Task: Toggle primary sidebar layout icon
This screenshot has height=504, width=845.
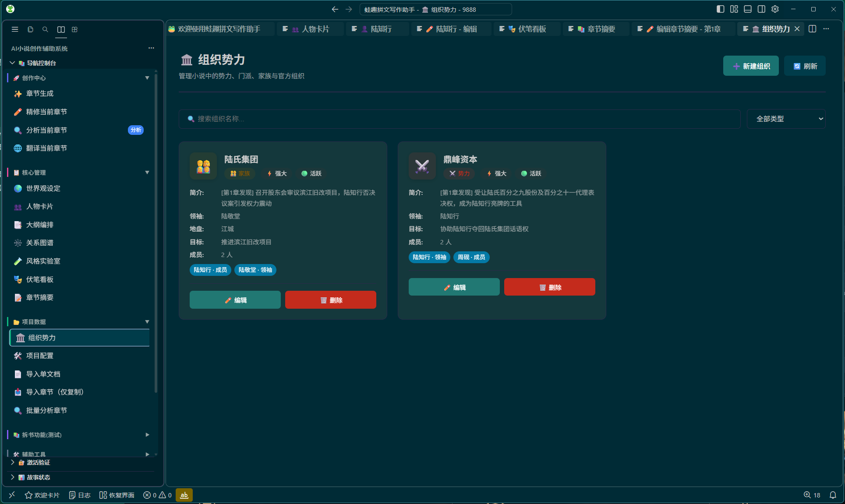Action: tap(721, 9)
